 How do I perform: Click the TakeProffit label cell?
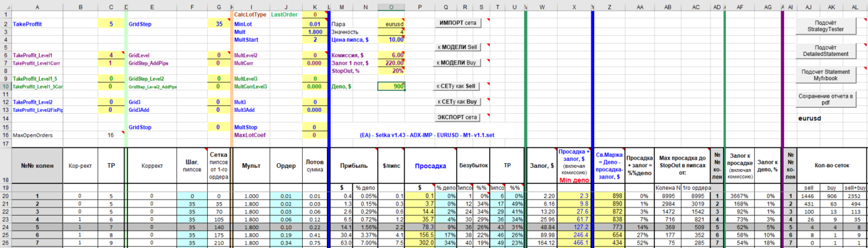(x=37, y=24)
